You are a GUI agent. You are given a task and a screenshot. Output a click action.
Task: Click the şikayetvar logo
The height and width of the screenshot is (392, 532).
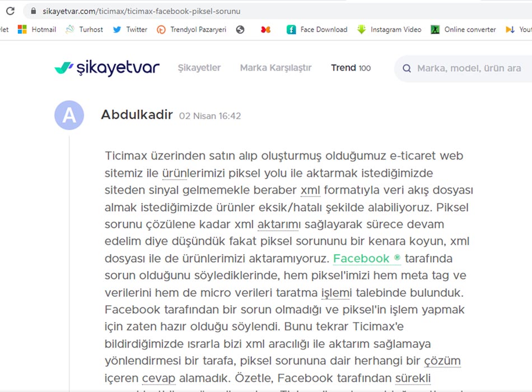click(107, 68)
